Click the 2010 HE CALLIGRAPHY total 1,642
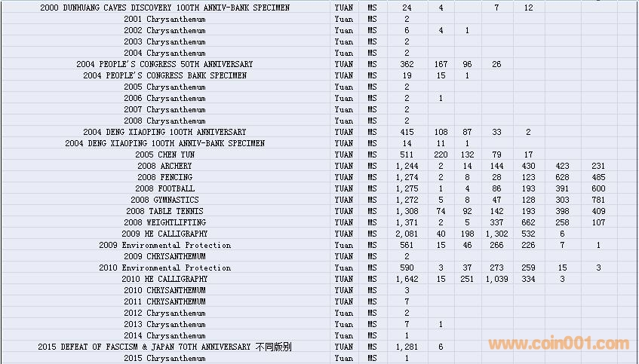Image resolution: width=639 pixels, height=364 pixels. click(407, 280)
